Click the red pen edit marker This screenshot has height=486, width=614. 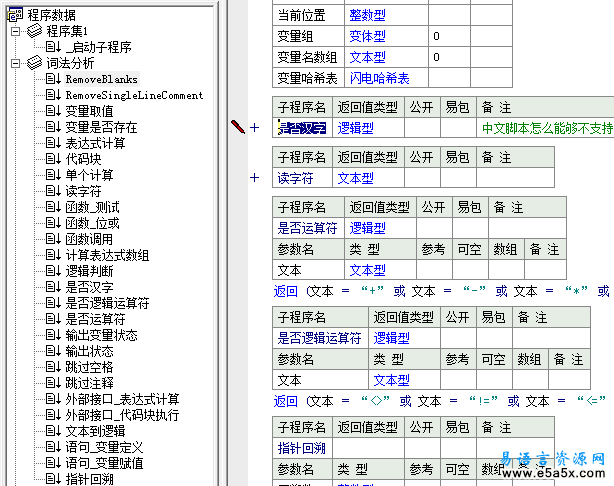click(x=238, y=126)
